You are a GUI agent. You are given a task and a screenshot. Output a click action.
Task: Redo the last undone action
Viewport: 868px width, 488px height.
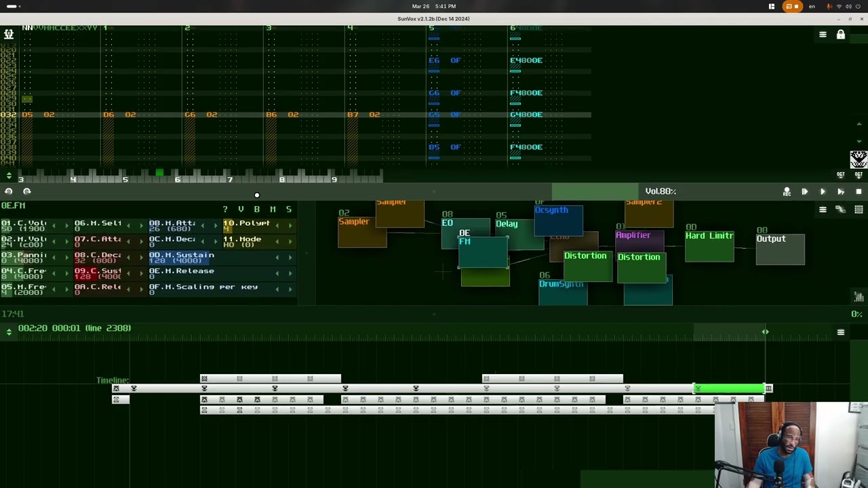27,191
